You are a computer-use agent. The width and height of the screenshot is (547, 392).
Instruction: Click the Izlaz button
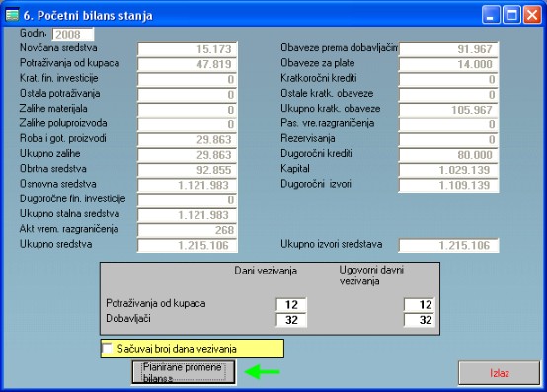tap(499, 373)
